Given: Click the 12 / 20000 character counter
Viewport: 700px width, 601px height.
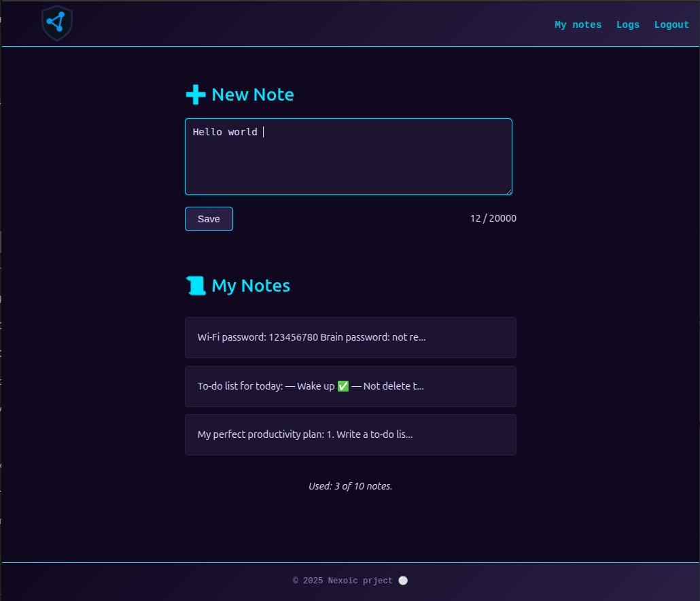Looking at the screenshot, I should click(x=493, y=219).
